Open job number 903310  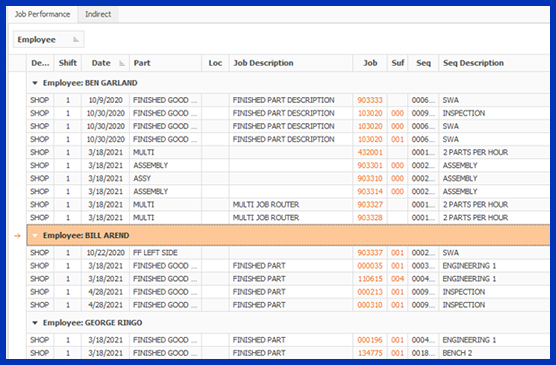tap(370, 179)
